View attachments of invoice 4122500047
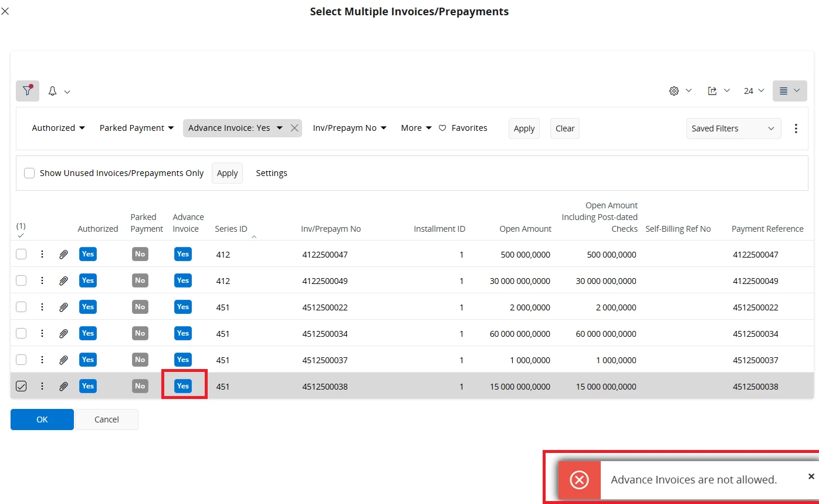 point(63,255)
